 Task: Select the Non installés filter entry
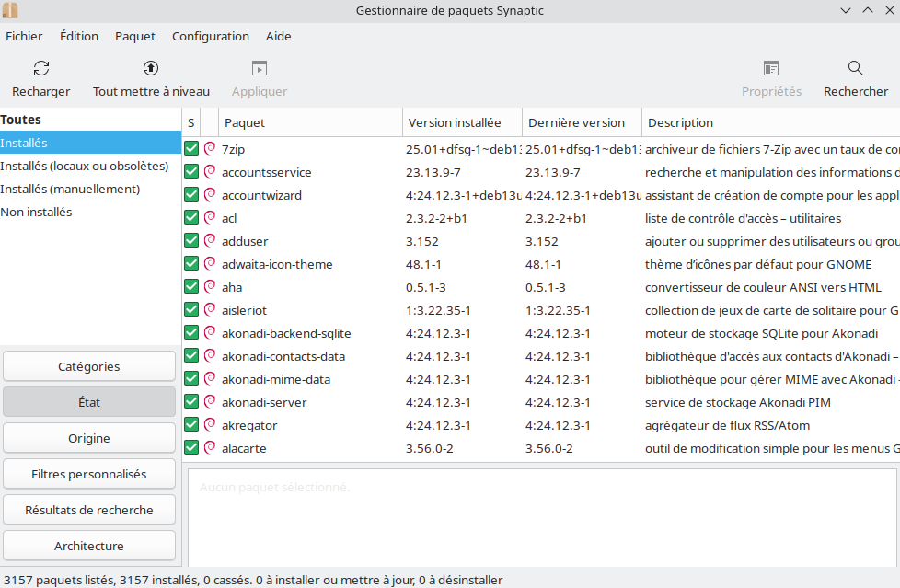37,213
